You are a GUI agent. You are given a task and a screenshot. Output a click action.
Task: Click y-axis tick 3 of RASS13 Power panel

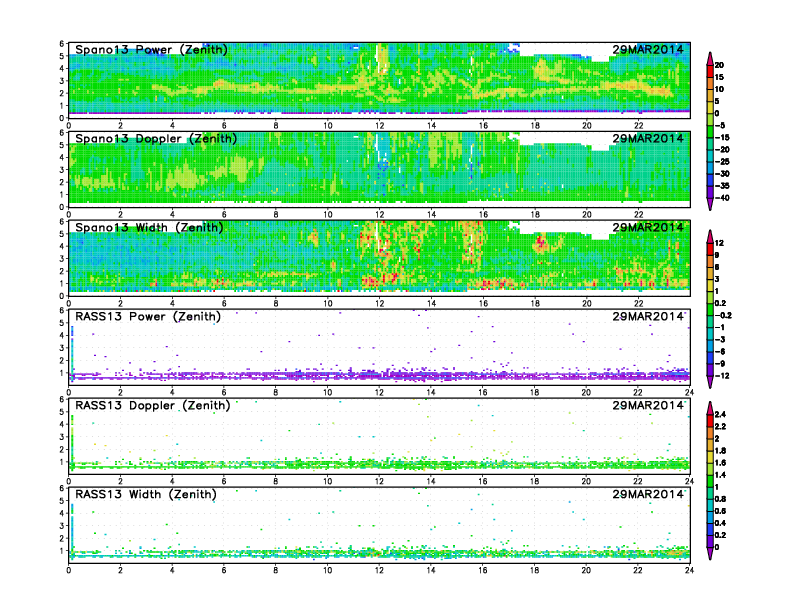pos(62,348)
